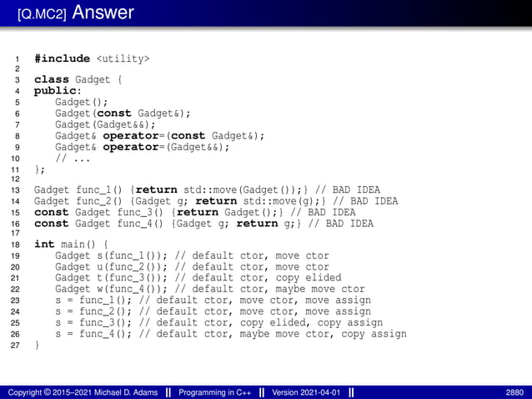Click the 'Version 2021-04-01' footer text
This screenshot has height=399, width=532.
pyautogui.click(x=306, y=392)
